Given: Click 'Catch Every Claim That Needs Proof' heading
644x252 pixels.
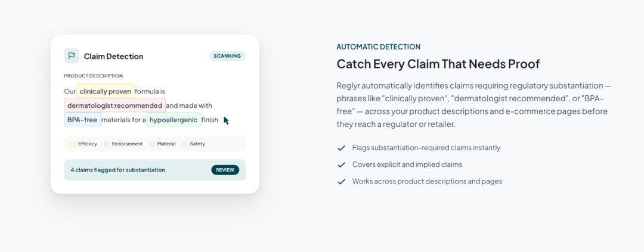Looking at the screenshot, I should click(x=438, y=64).
